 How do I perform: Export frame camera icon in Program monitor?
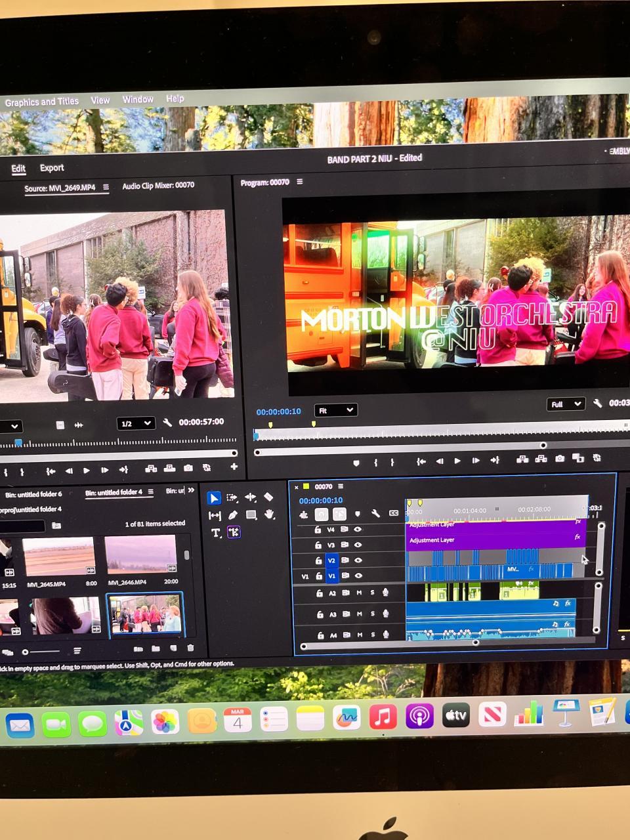point(559,459)
